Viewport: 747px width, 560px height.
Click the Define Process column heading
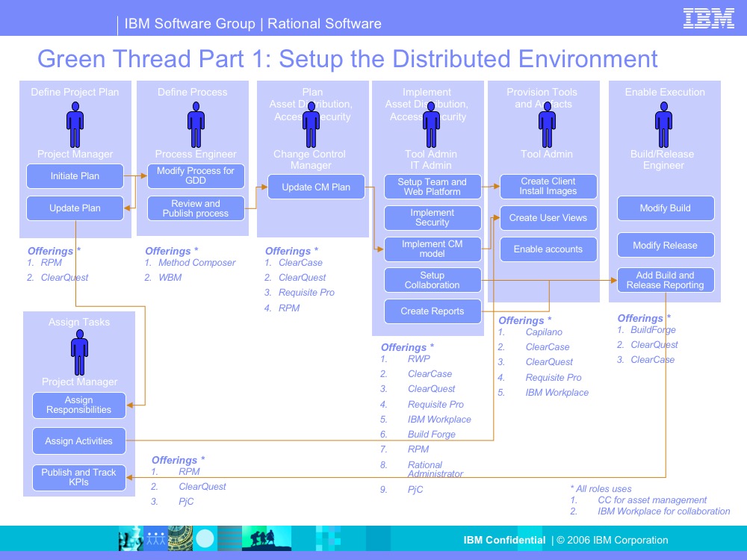coord(193,92)
